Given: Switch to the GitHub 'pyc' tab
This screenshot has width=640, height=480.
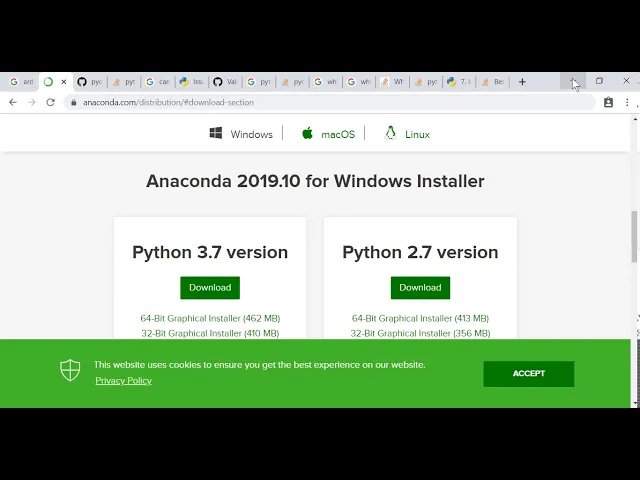Looking at the screenshot, I should point(90,82).
